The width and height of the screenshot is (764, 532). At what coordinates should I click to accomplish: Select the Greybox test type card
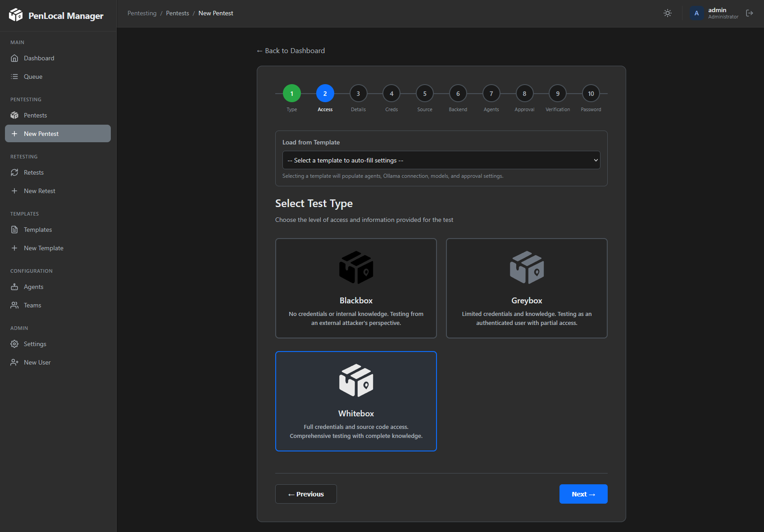pos(526,288)
